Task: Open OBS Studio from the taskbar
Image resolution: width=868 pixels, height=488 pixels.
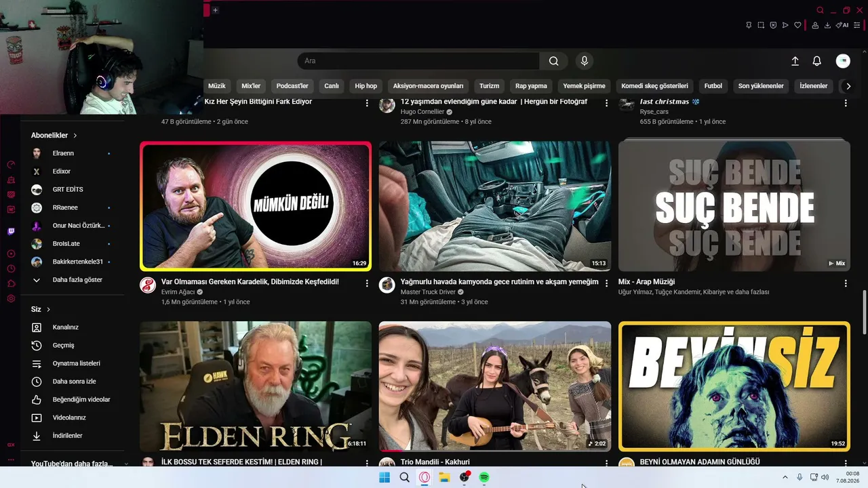Action: (x=465, y=477)
